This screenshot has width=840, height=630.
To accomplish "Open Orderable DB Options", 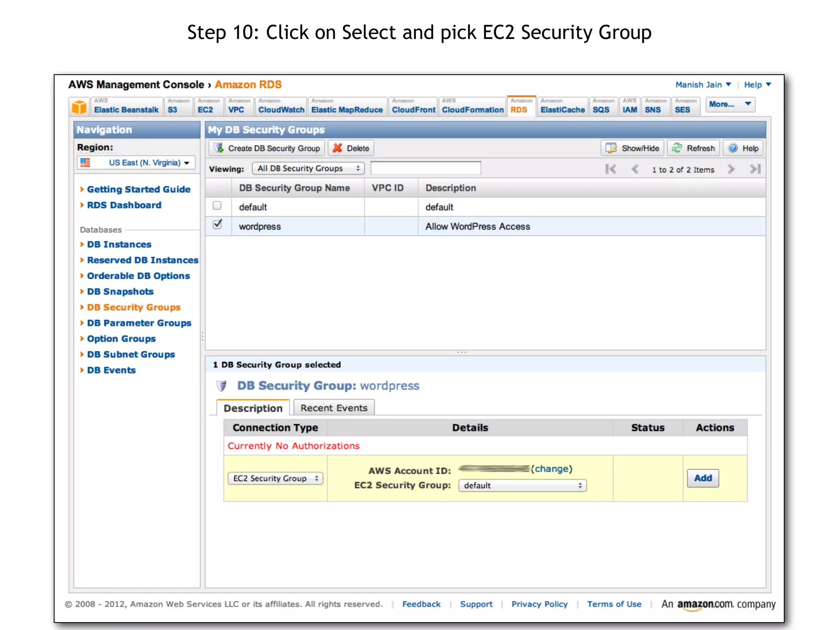I will pos(138,276).
